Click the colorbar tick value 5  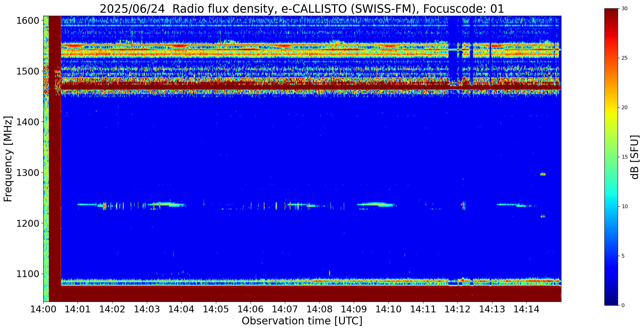coord(623,256)
